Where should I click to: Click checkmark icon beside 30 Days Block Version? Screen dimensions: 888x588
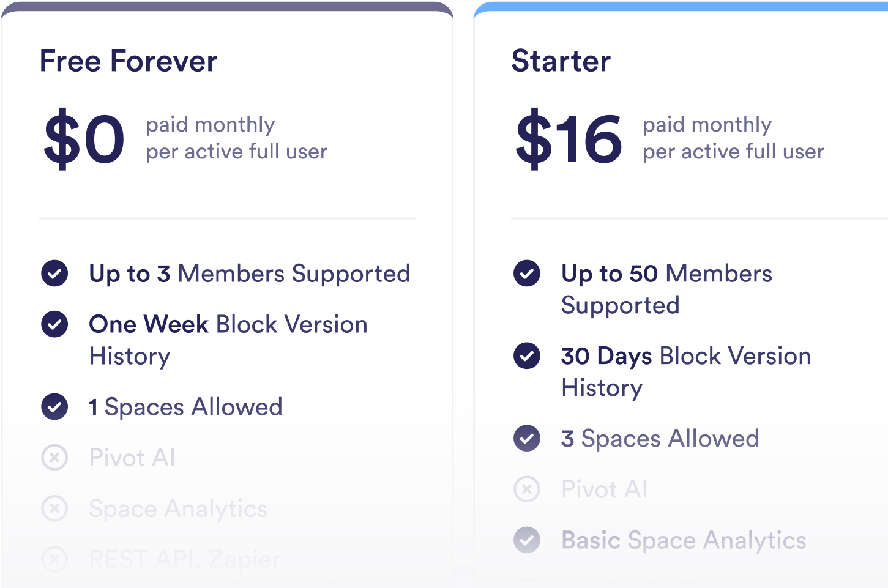coord(527,356)
